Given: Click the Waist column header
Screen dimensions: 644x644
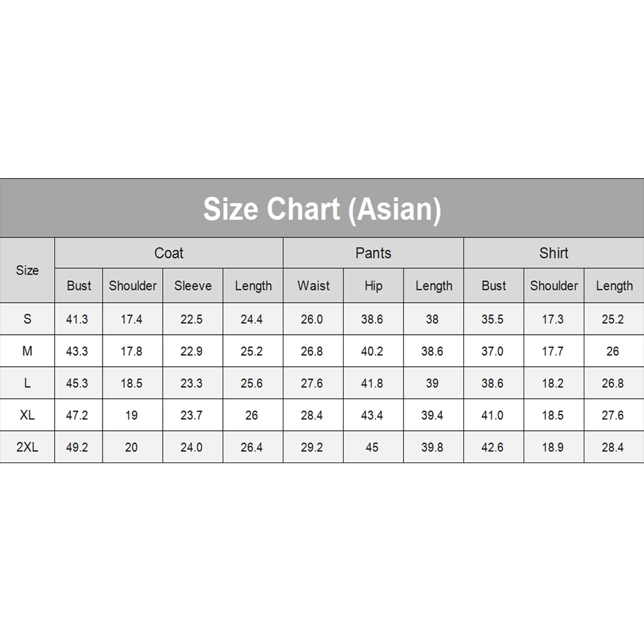Looking at the screenshot, I should (313, 286).
